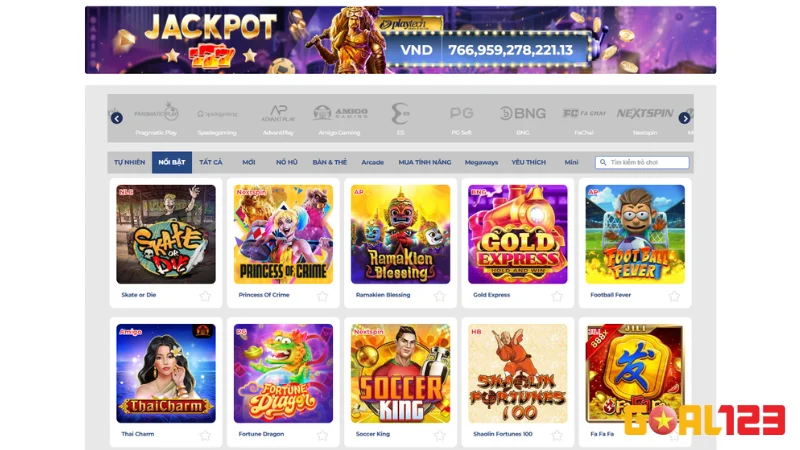Choose the PG Soft provider logo

461,118
